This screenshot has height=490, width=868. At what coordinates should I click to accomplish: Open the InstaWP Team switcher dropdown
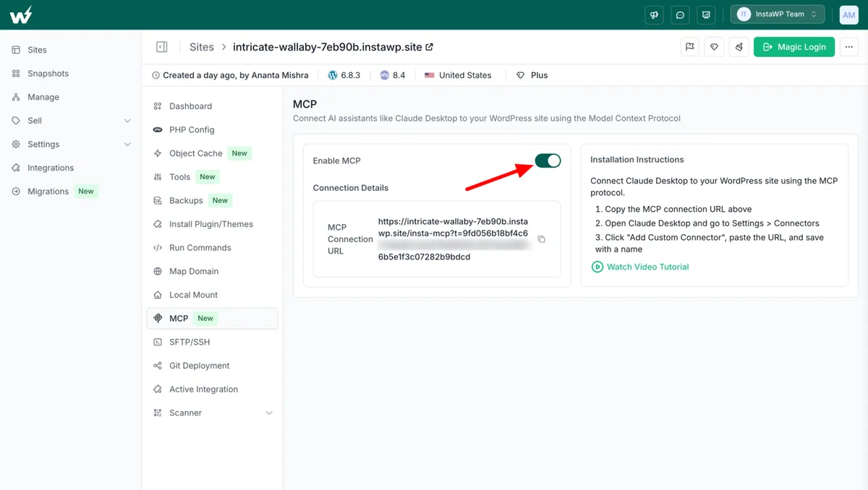(778, 14)
